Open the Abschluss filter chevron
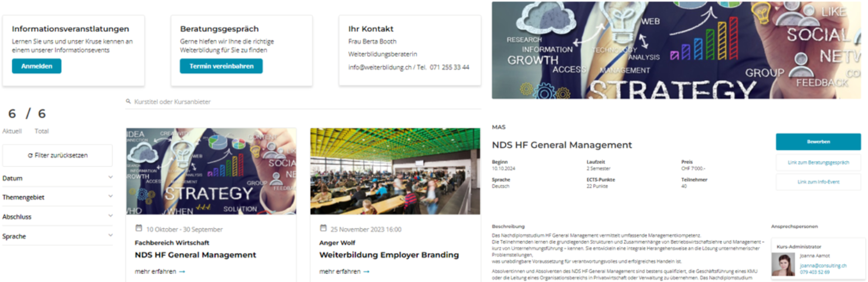Image resolution: width=868 pixels, height=282 pixels. coord(110,215)
